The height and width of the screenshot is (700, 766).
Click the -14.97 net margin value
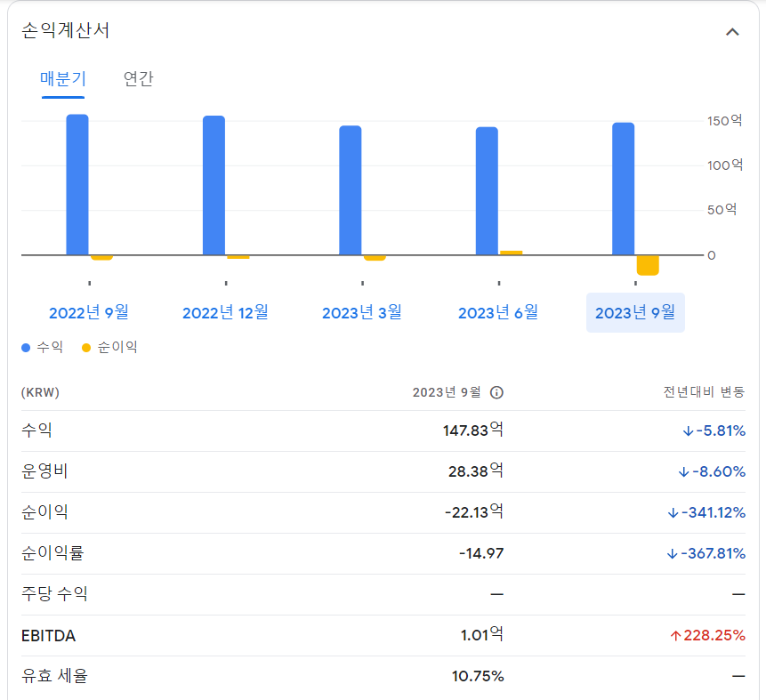click(481, 553)
